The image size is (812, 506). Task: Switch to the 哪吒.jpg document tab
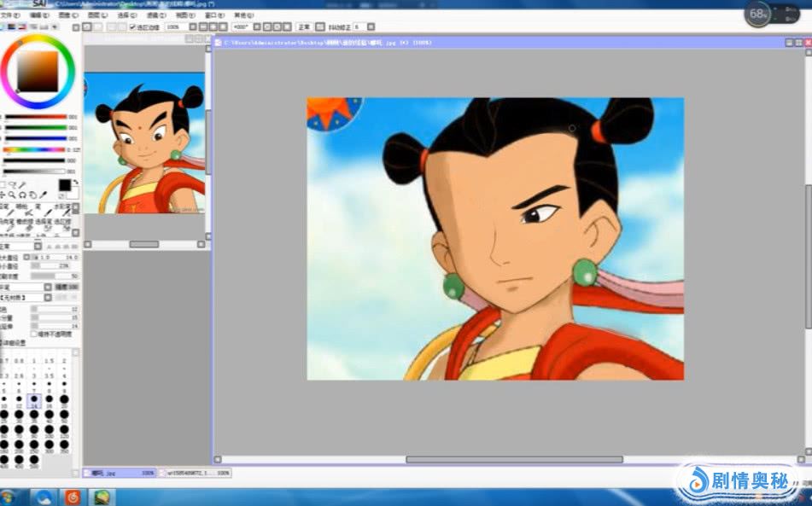[x=111, y=472]
